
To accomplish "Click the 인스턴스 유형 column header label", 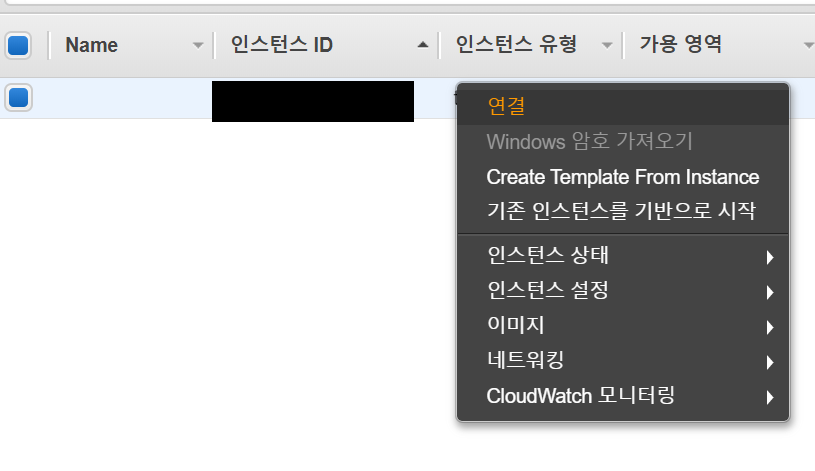I will pyautogui.click(x=516, y=45).
